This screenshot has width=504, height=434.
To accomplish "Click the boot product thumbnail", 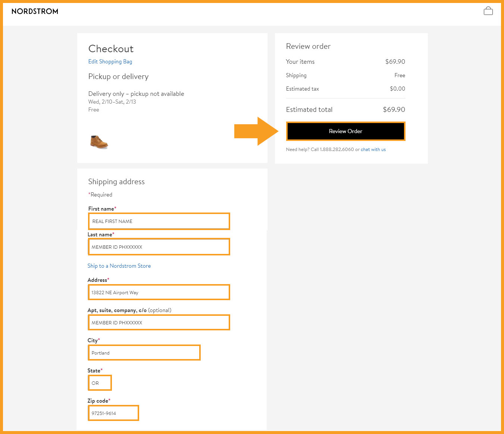I will [x=99, y=142].
